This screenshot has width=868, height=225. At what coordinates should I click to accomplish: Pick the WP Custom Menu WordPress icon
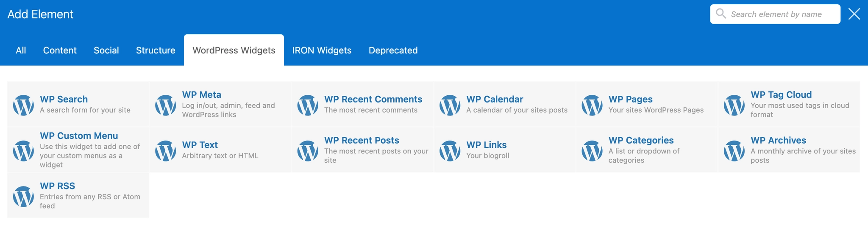tap(23, 151)
